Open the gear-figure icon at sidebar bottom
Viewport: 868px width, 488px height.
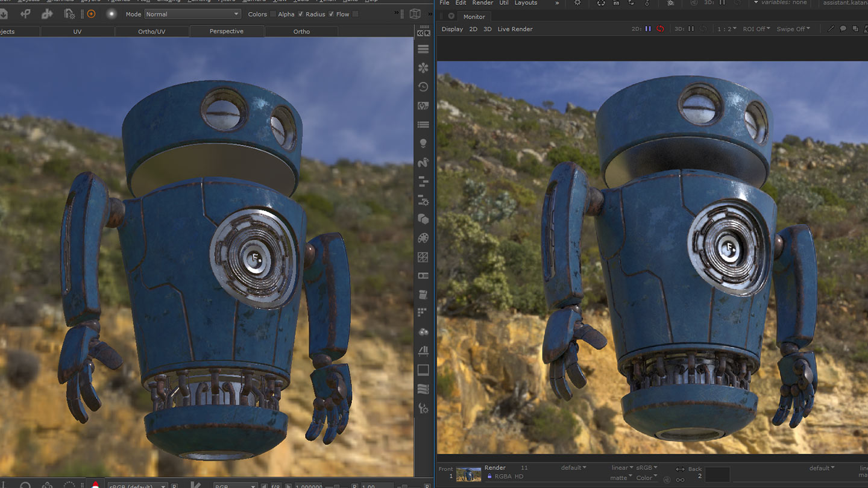click(423, 408)
